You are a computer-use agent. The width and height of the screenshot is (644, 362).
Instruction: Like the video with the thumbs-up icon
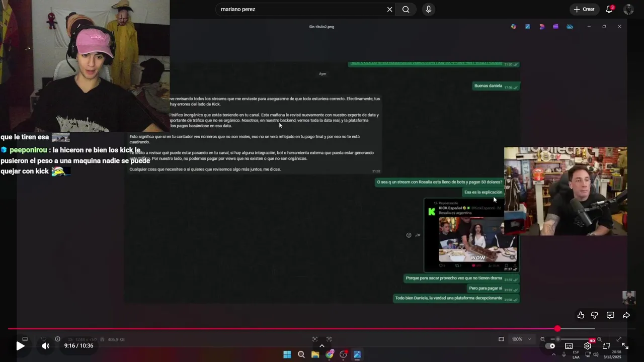click(x=581, y=315)
